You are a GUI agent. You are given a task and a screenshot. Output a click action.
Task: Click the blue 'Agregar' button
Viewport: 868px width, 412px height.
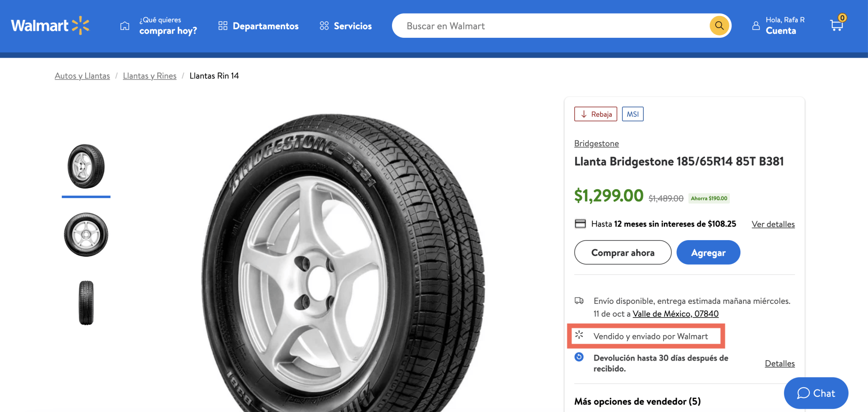point(708,252)
